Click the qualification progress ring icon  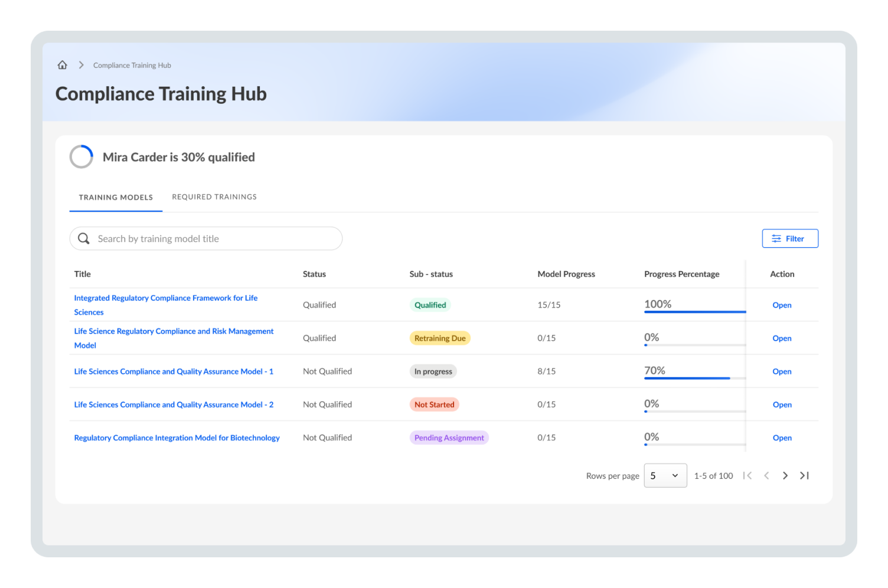81,157
